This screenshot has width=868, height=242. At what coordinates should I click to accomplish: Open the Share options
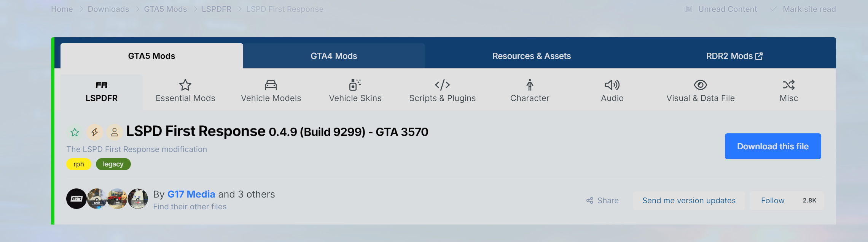pyautogui.click(x=602, y=201)
